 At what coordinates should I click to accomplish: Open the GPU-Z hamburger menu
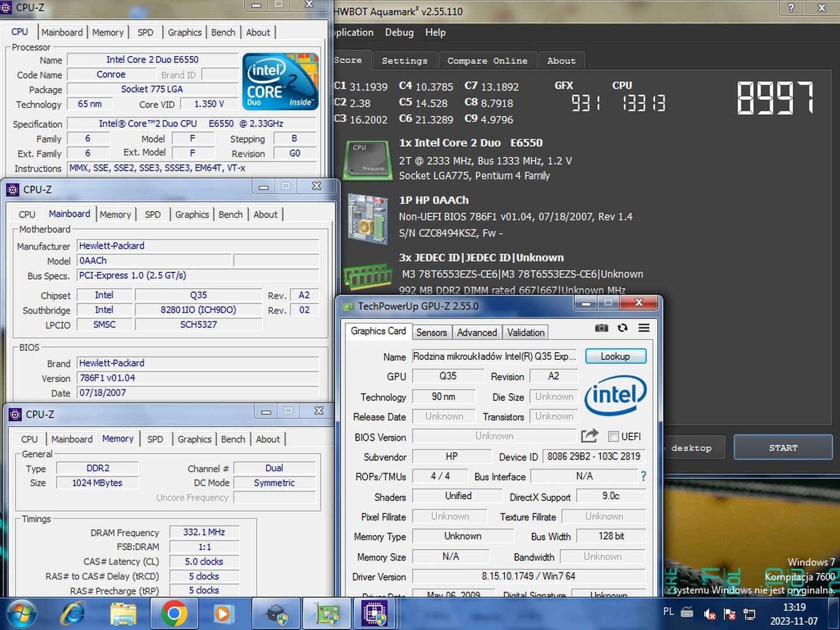pyautogui.click(x=644, y=328)
